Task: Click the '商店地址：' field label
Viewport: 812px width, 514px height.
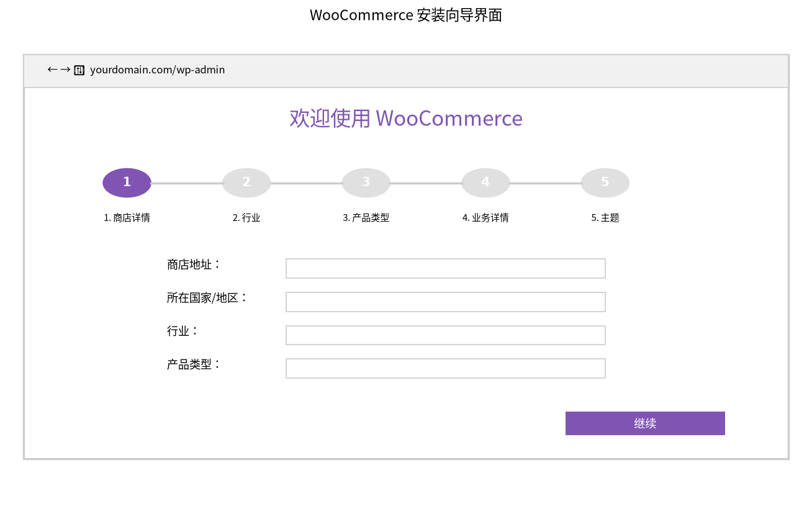Action: [x=194, y=264]
